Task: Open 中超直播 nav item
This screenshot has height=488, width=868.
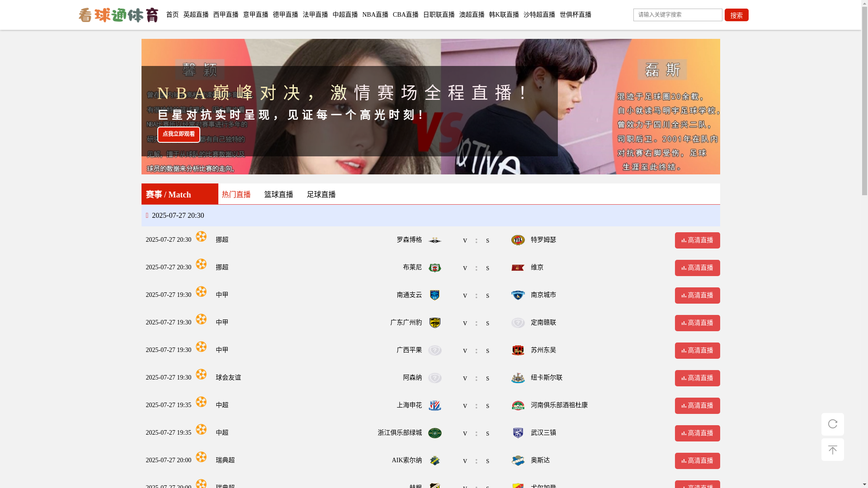Action: tap(345, 15)
